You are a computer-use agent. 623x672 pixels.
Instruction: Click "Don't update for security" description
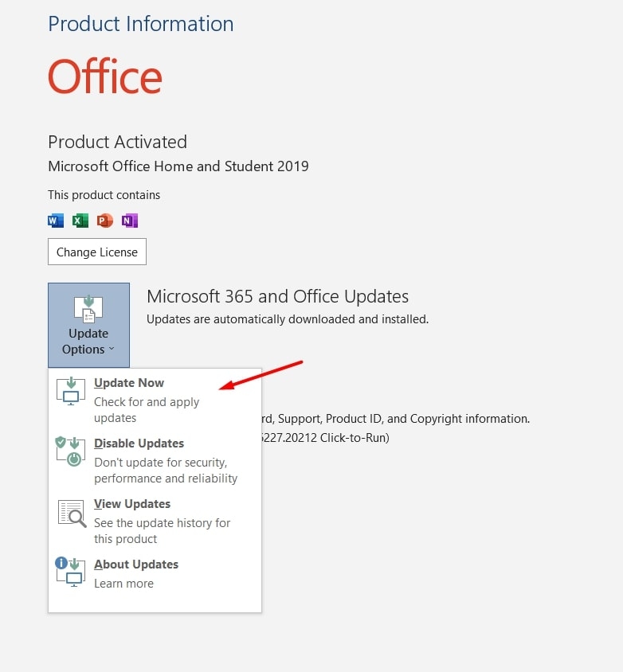tap(166, 470)
